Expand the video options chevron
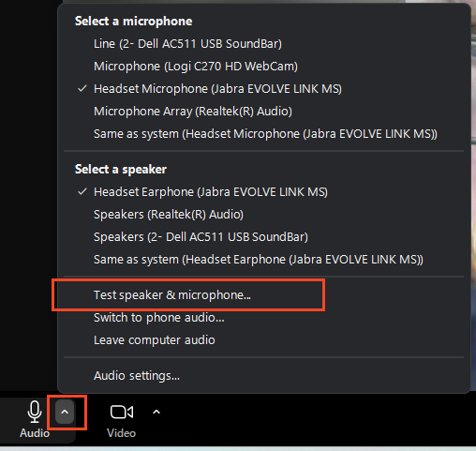This screenshot has height=451, width=476. pos(156,412)
